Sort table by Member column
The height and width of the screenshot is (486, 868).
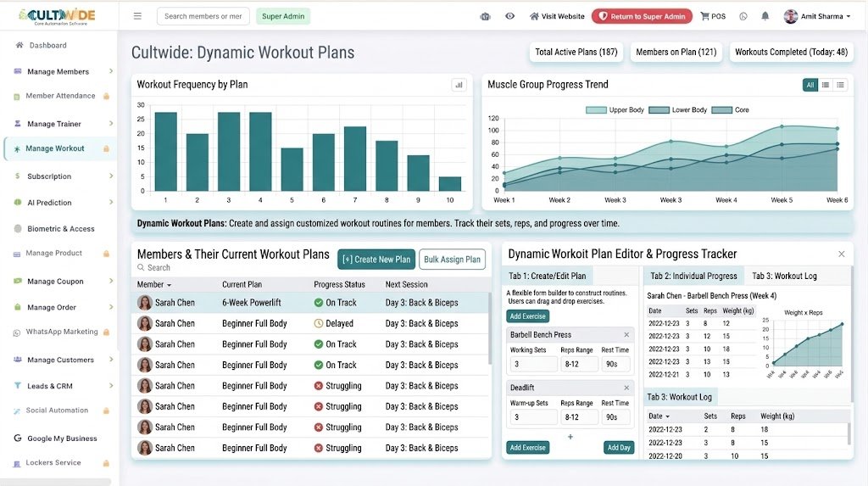154,284
